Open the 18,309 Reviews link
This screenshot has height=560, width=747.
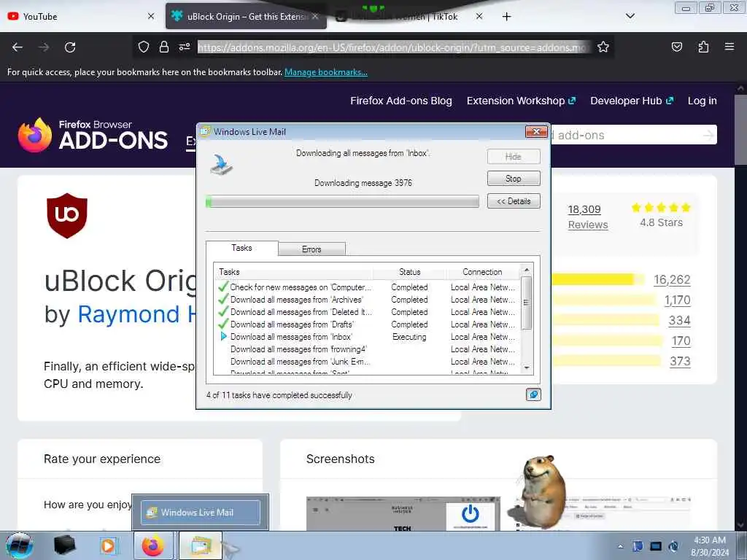click(x=587, y=217)
